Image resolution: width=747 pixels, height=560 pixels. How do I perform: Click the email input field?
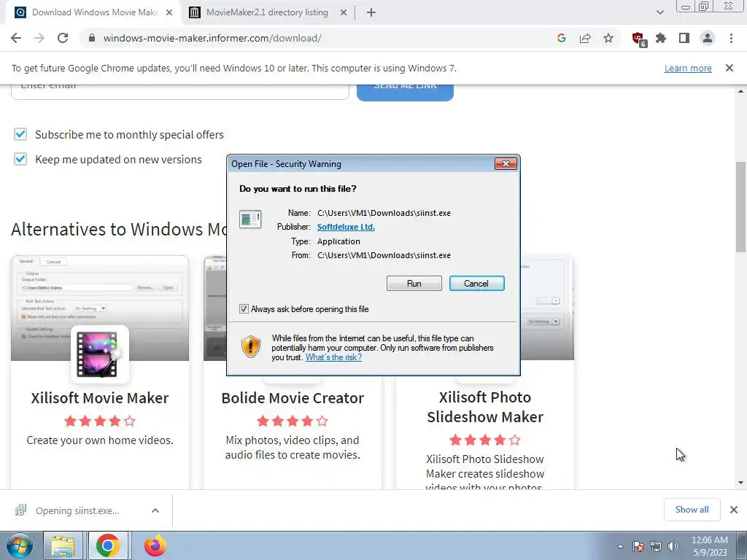(179, 91)
